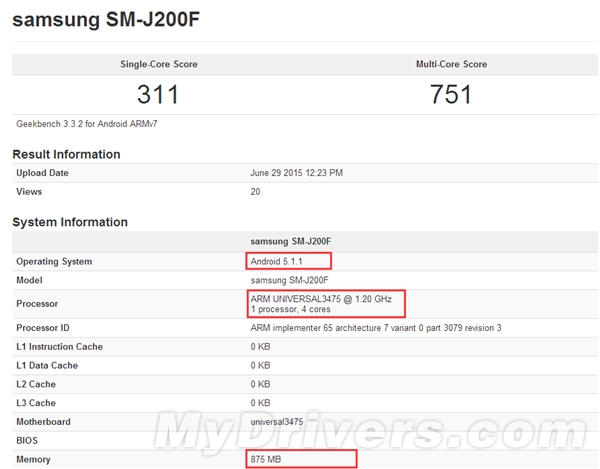Select the L3 Cache label
This screenshot has height=469, width=600.
click(x=36, y=403)
